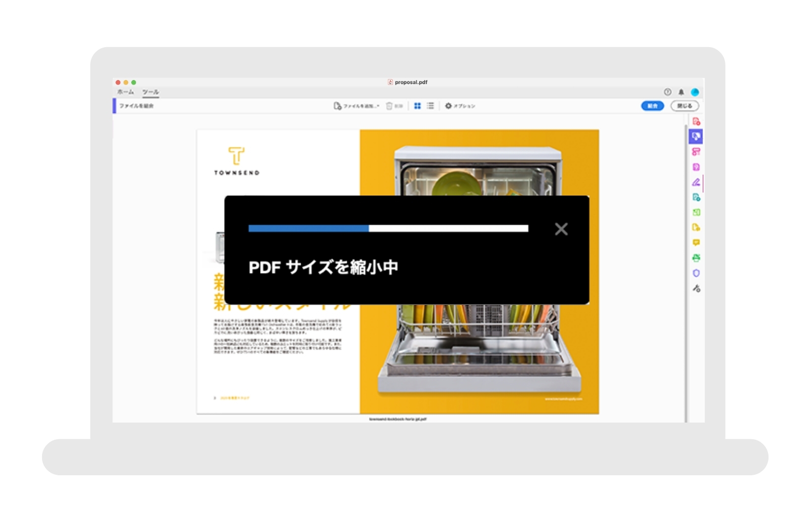Switch to the ツール tab
This screenshot has height=532, width=801.
[x=151, y=92]
